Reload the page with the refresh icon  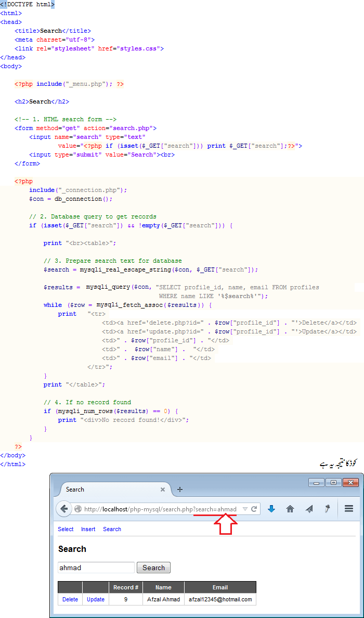(254, 509)
